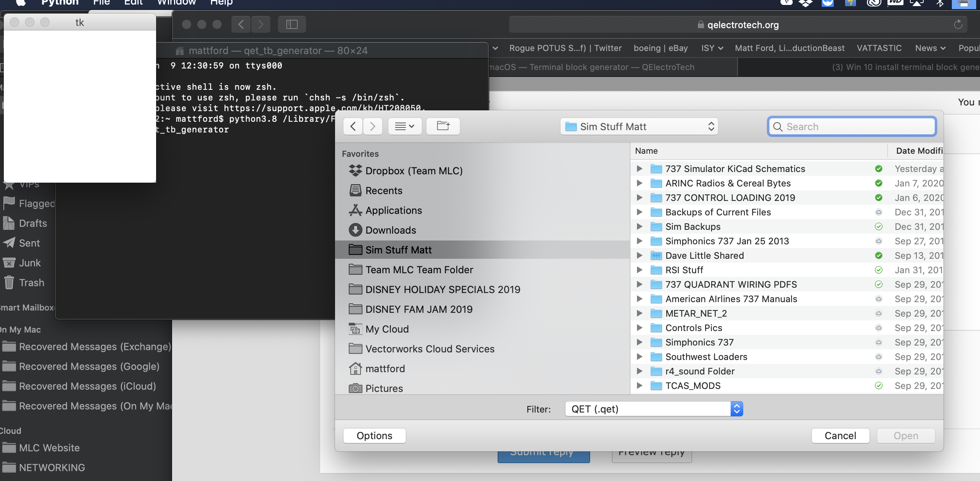Click the Options button
Image resolution: width=980 pixels, height=481 pixels.
374,436
